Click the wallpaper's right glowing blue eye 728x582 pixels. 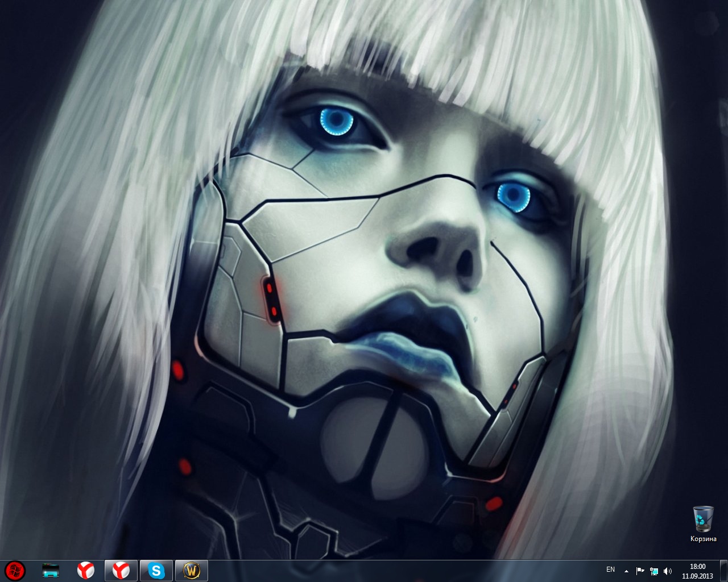[x=515, y=197]
